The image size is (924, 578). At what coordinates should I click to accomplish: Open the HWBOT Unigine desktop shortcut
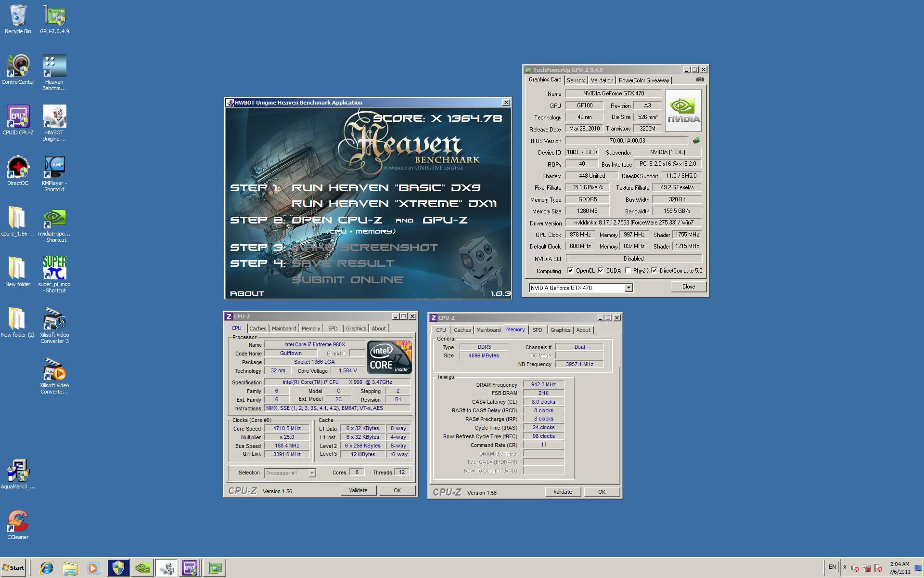54,124
